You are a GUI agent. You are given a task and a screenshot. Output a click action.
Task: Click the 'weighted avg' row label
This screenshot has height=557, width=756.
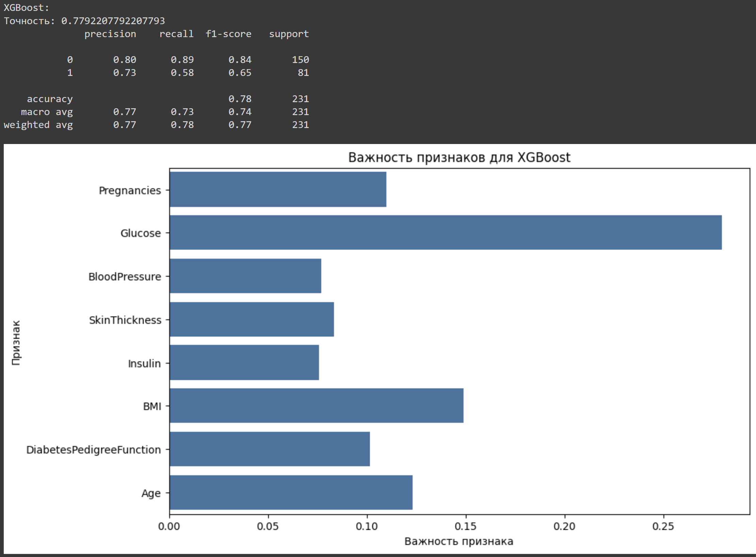pos(38,125)
